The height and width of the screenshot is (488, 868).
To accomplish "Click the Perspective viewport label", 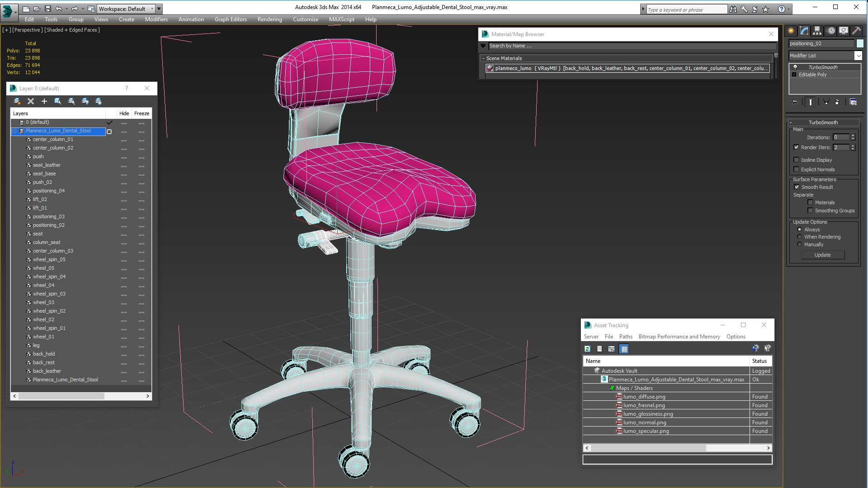I will 27,30.
